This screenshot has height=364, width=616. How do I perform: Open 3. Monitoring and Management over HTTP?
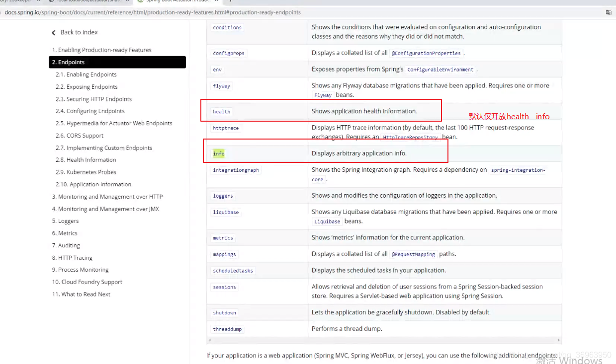point(107,197)
